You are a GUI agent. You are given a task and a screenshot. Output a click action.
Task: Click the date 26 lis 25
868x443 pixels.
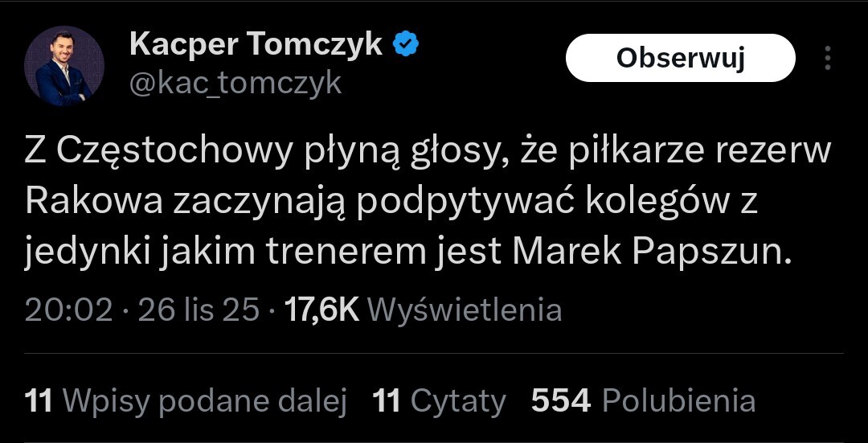click(199, 310)
